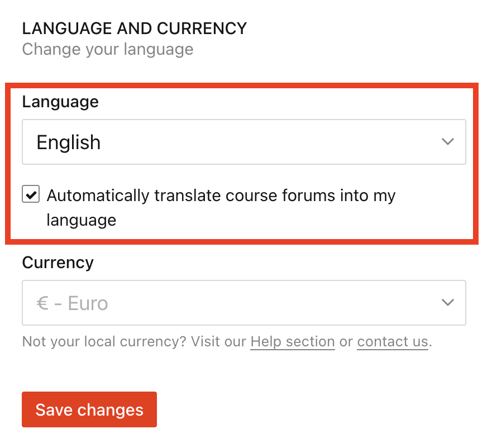Click the "Change your language" subtitle
This screenshot has height=448, width=497.
click(108, 50)
